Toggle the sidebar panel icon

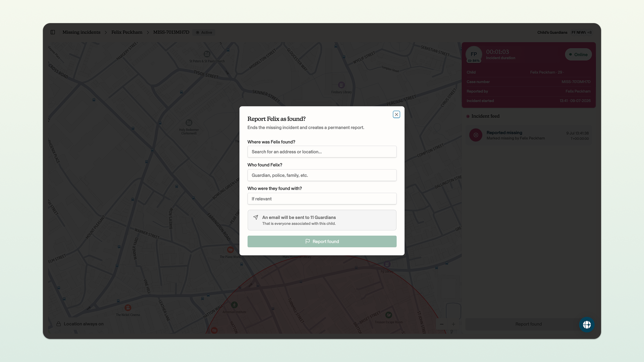pyautogui.click(x=53, y=32)
